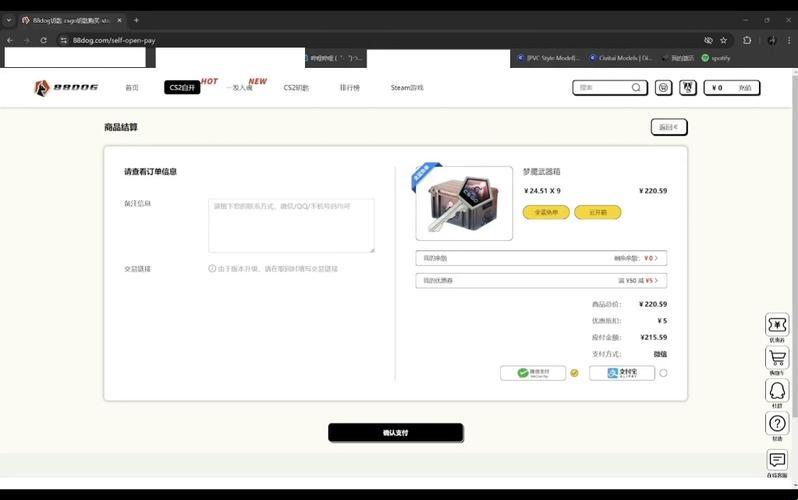Click the search magnifier icon
798x500 pixels.
click(x=636, y=88)
